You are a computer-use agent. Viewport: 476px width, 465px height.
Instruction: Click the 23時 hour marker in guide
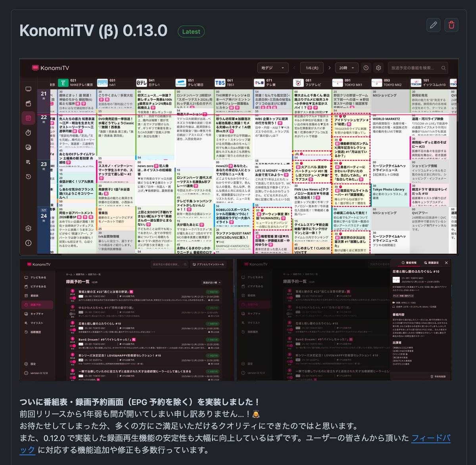coord(44,165)
